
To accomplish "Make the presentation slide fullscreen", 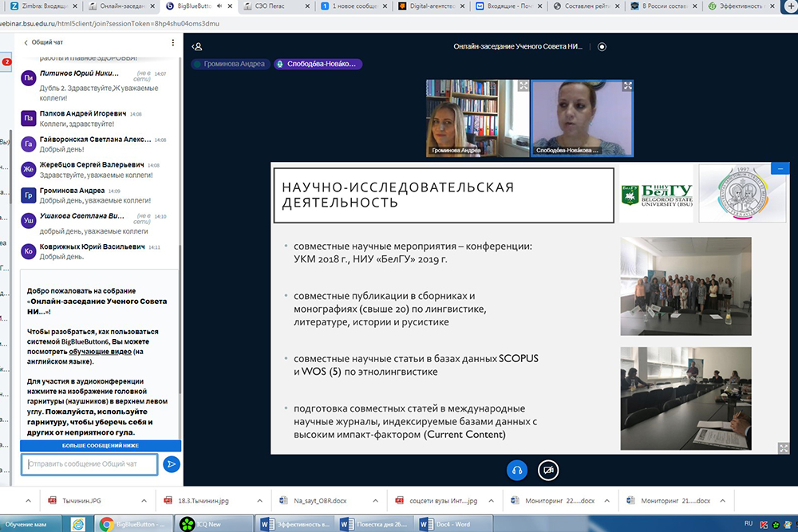I will pyautogui.click(x=784, y=448).
